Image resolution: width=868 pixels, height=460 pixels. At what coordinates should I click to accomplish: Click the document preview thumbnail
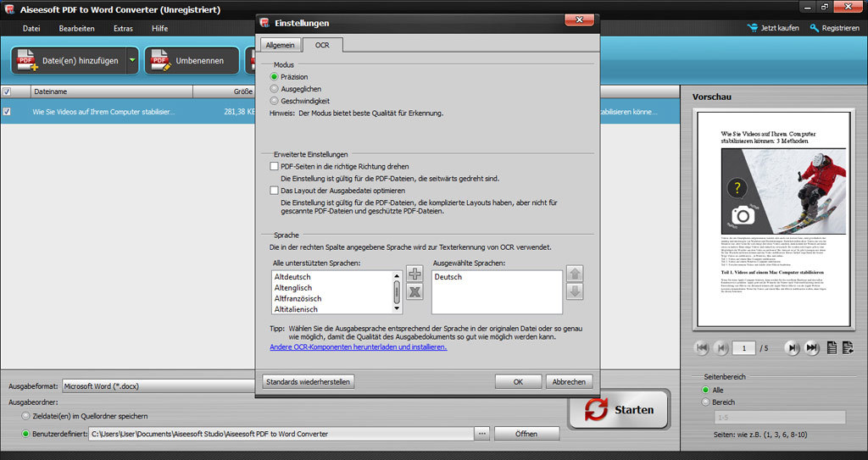click(773, 219)
